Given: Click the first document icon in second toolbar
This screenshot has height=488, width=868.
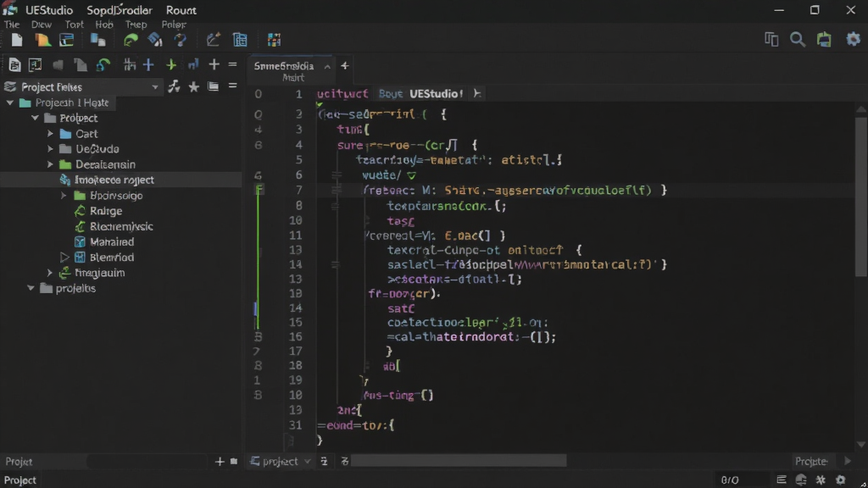Looking at the screenshot, I should click(14, 65).
